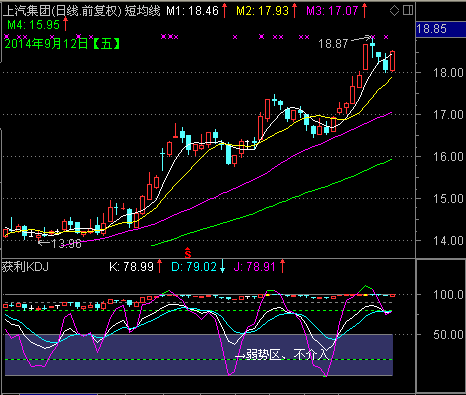This screenshot has height=395, width=466.
Task: Click the K: 78.99 value
Action: click(131, 267)
